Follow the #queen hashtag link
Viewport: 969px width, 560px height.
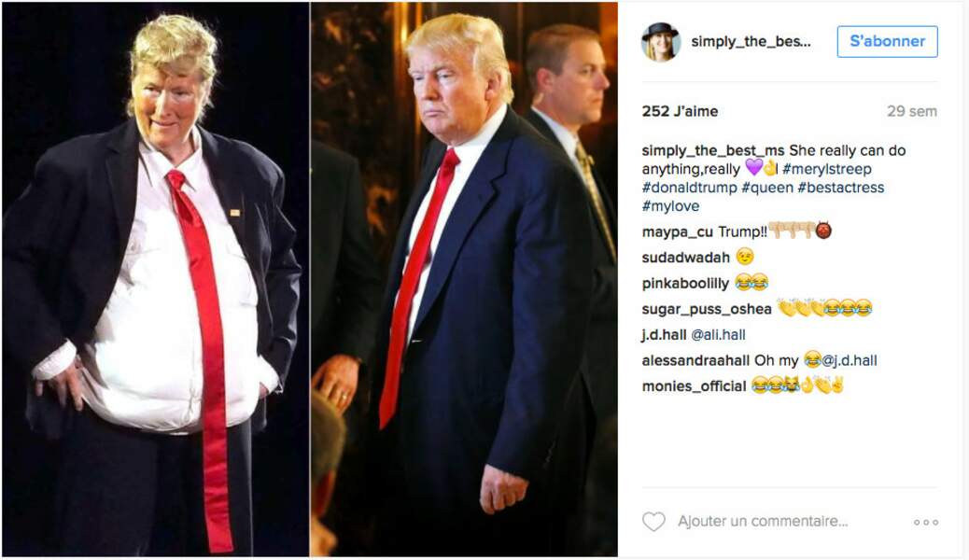coord(767,188)
